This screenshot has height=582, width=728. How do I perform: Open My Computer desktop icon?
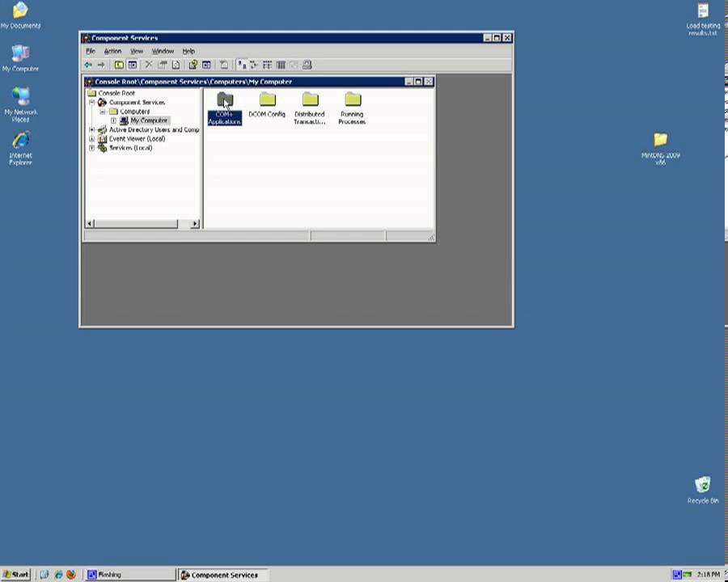point(20,58)
